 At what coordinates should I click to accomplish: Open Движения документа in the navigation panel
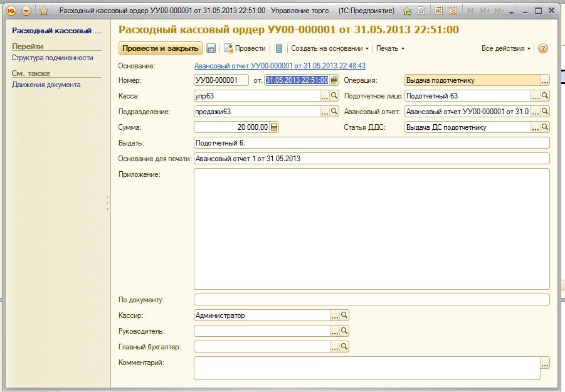pyautogui.click(x=46, y=85)
